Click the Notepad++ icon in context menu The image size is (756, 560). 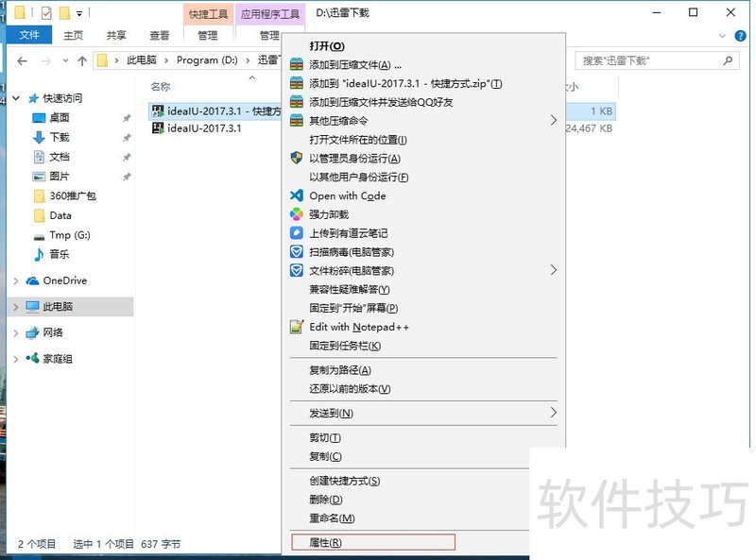(297, 327)
